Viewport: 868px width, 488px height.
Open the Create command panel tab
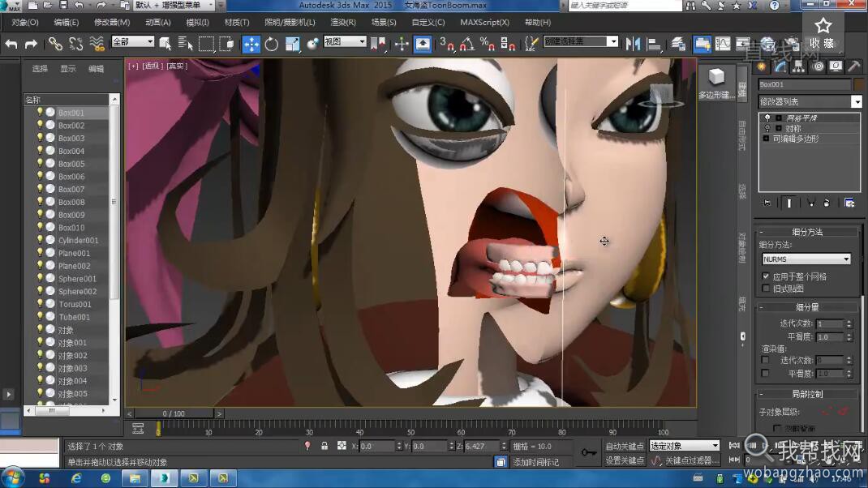[762, 67]
